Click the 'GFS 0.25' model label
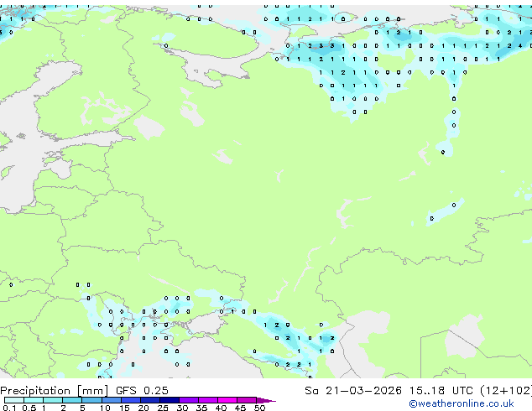The height and width of the screenshot is (411, 532). [x=142, y=390]
